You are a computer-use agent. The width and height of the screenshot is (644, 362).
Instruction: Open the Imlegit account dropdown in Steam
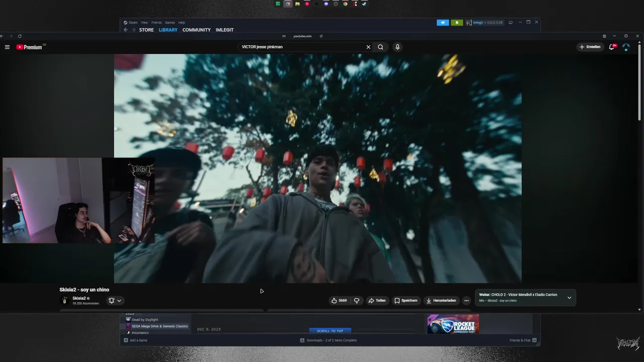(x=485, y=23)
